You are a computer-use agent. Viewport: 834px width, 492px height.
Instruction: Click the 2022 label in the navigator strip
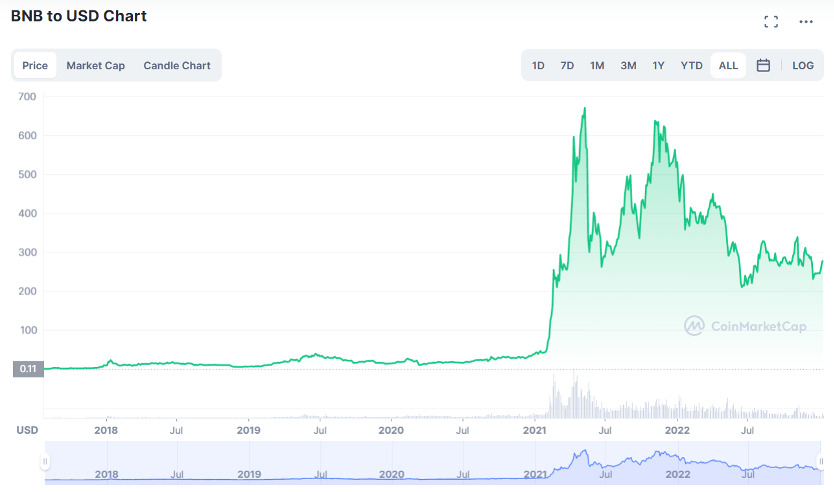coord(678,474)
